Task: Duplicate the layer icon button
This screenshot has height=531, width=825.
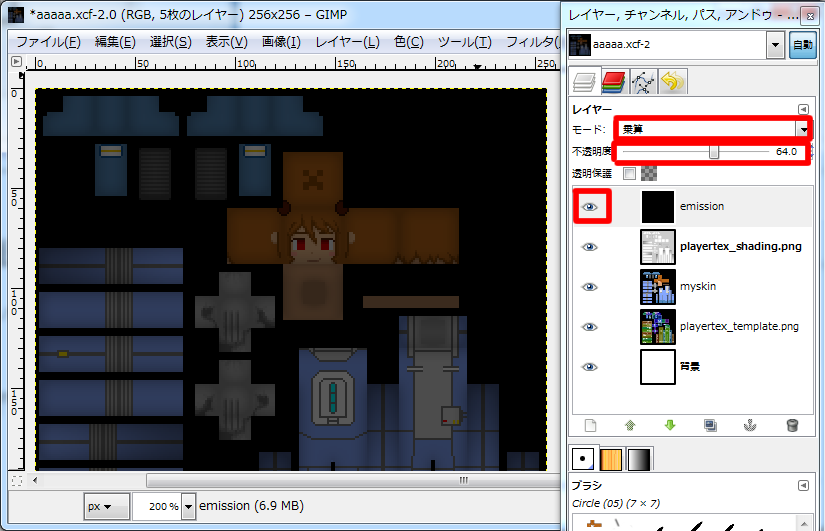Action: (x=710, y=425)
